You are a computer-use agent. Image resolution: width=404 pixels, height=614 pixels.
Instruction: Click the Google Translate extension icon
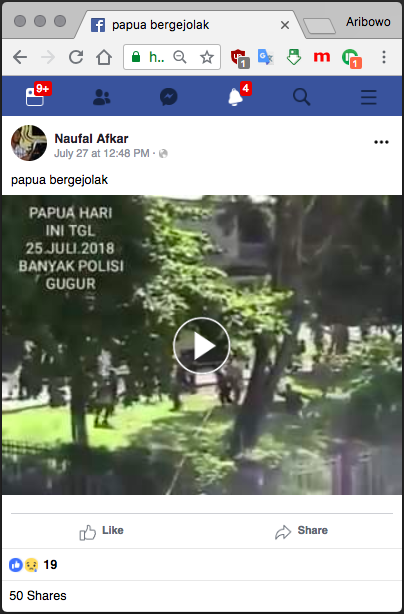[x=266, y=57]
